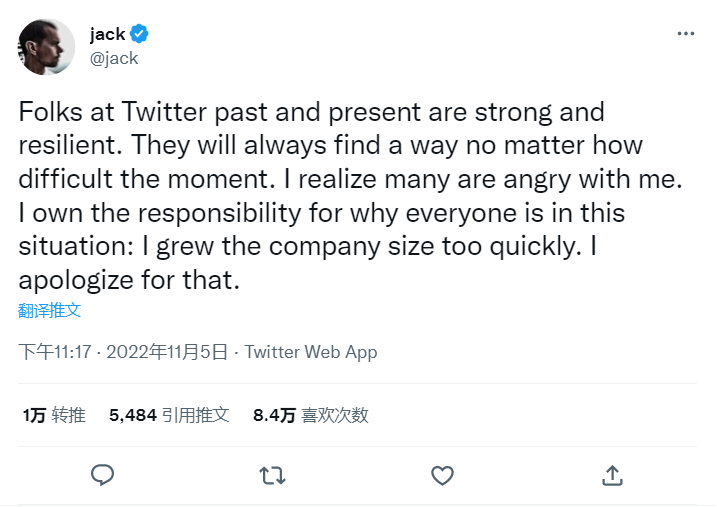Reply to jack's tweet
This screenshot has width=717, height=507.
[x=102, y=474]
